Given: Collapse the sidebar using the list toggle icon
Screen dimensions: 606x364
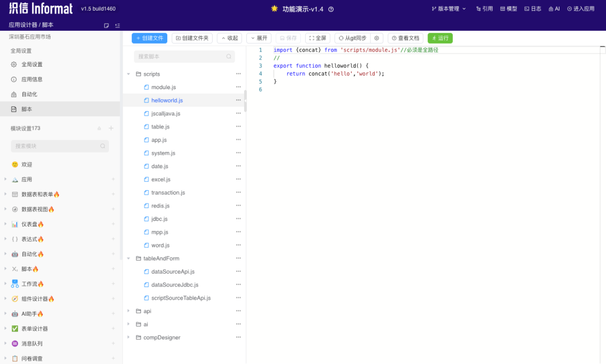Looking at the screenshot, I should tap(117, 25).
